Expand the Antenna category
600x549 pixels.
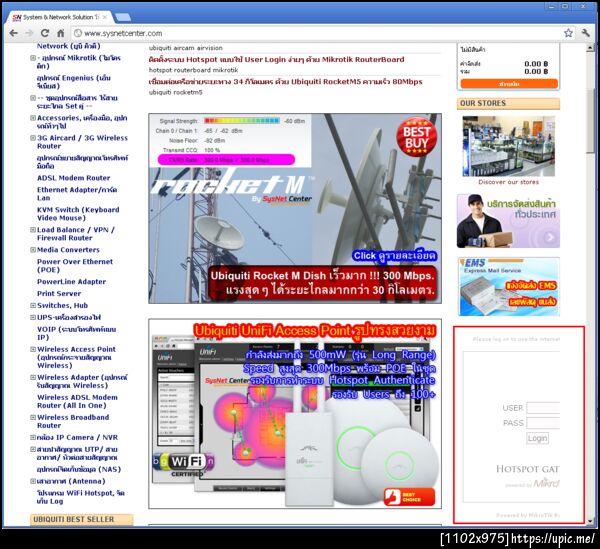pos(33,481)
